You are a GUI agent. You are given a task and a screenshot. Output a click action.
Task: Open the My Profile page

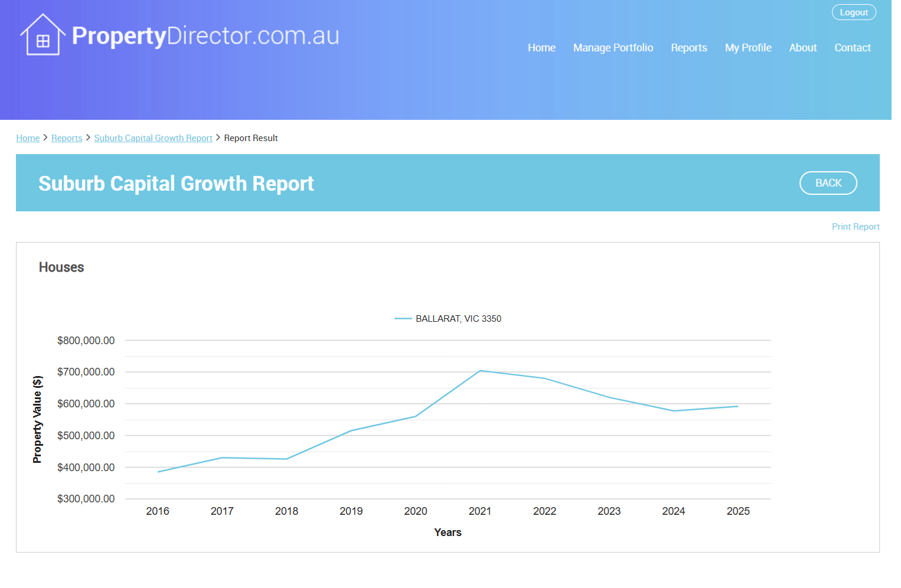tap(748, 48)
